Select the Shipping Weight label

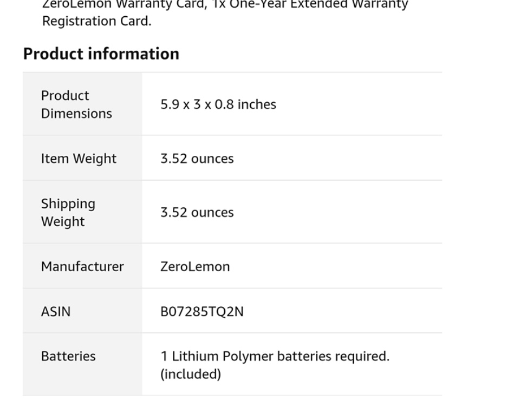point(68,212)
